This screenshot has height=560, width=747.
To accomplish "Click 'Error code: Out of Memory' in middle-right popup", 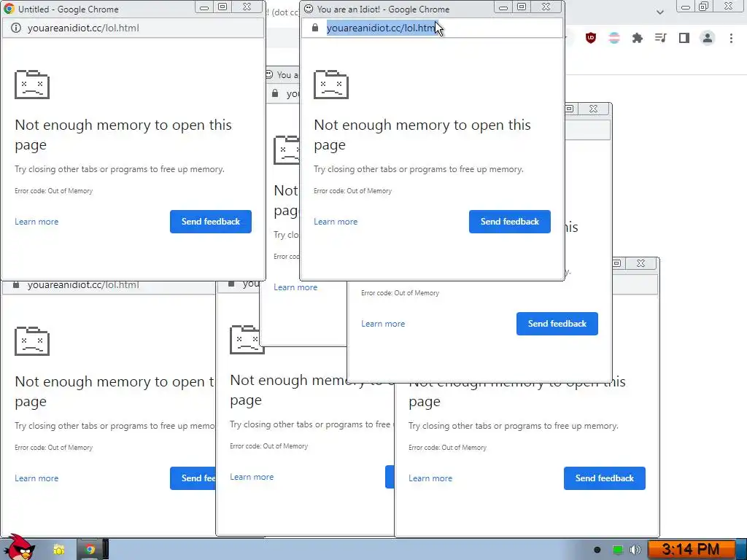I will coord(400,293).
